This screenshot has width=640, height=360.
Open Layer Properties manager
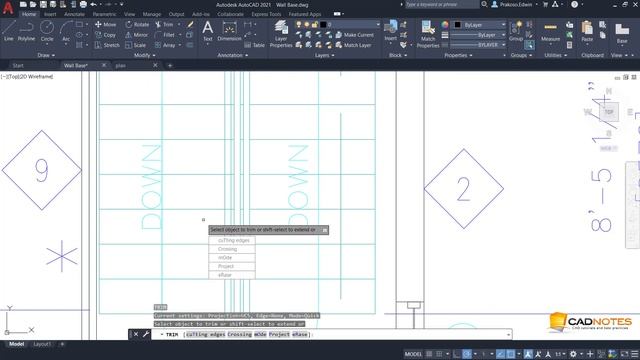click(281, 33)
